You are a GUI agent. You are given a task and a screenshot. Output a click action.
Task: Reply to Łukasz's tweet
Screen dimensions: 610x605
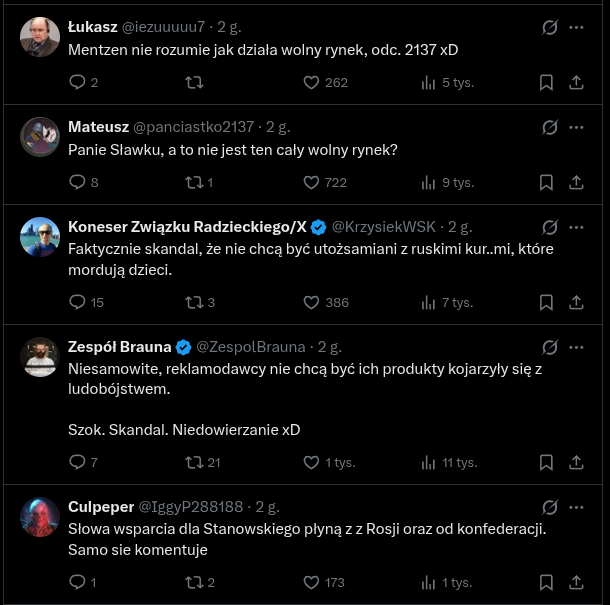click(x=79, y=82)
